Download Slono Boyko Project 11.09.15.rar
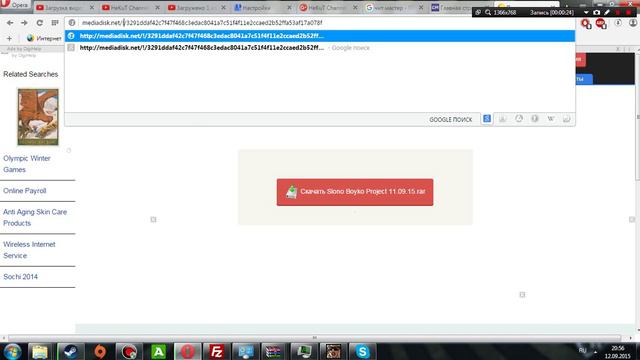This screenshot has width=640, height=360. [x=355, y=192]
